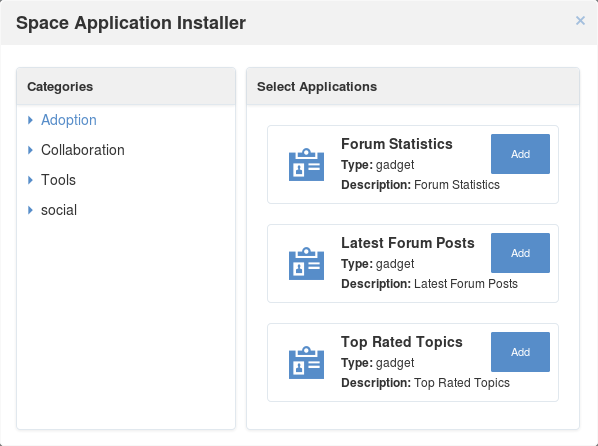The height and width of the screenshot is (446, 598).
Task: Open the Tools category
Action: click(58, 180)
